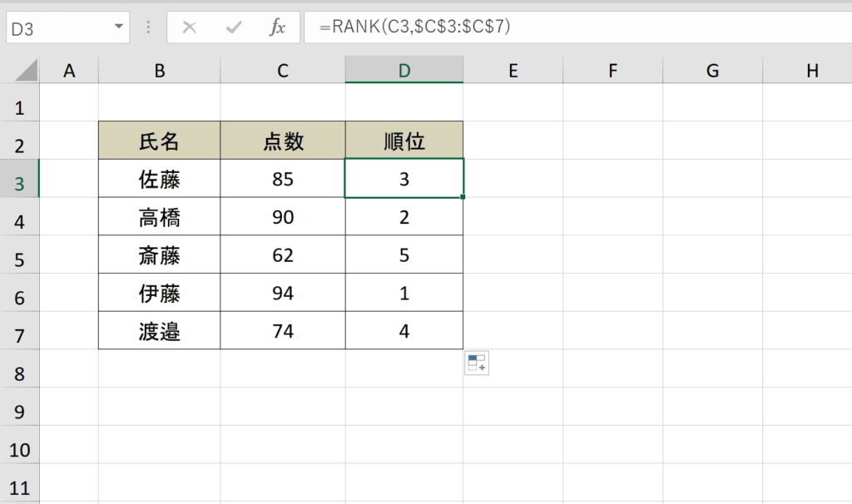The height and width of the screenshot is (504, 852).
Task: Open the Auto Fill Options icon
Action: tap(477, 363)
